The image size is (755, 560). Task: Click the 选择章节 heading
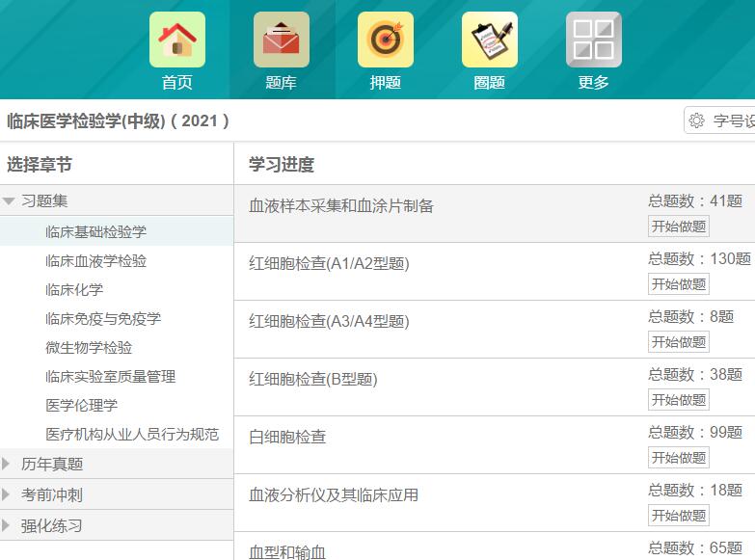[x=40, y=164]
